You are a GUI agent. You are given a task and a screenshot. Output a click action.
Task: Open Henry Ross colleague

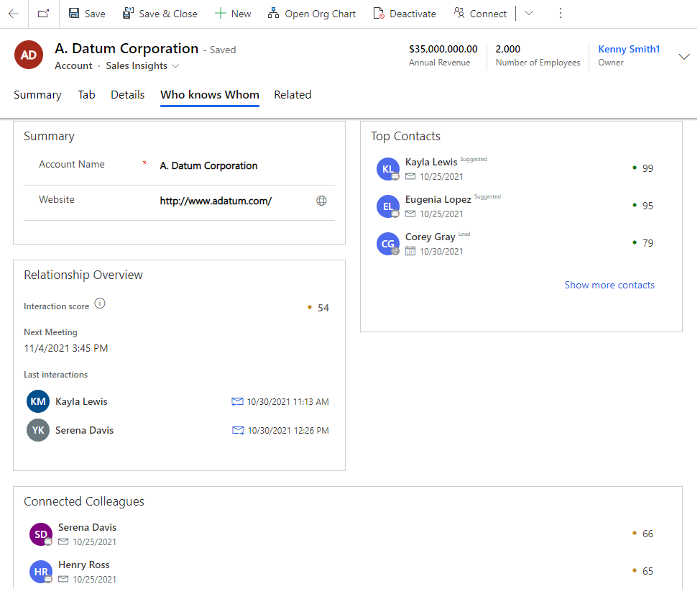point(84,565)
